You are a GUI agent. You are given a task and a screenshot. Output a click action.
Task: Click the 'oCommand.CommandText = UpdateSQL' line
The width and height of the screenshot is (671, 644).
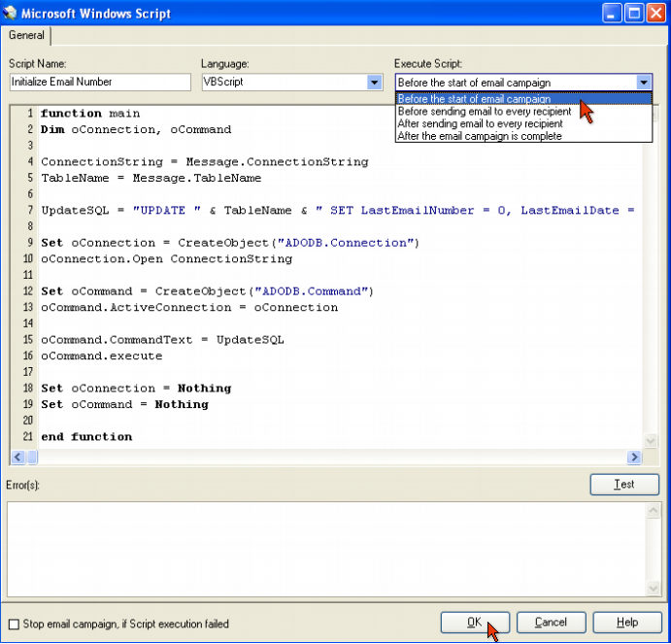coord(162,340)
